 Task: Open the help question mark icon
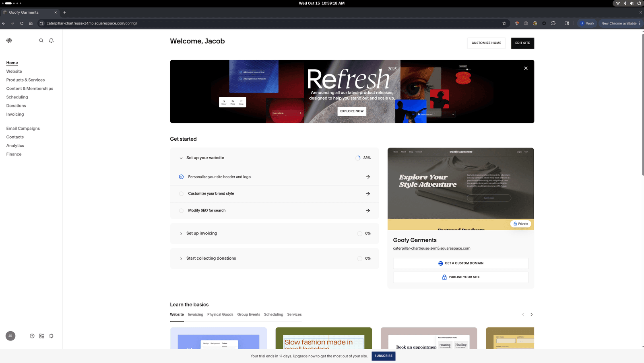coord(32,336)
